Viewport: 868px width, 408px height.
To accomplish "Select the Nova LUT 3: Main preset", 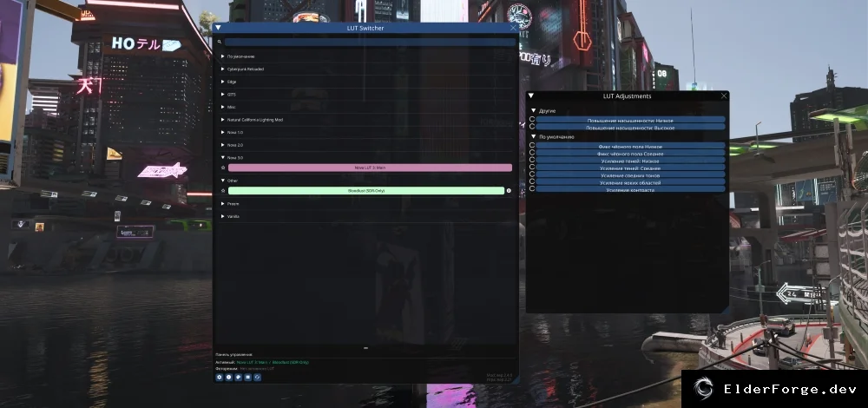I will (370, 168).
